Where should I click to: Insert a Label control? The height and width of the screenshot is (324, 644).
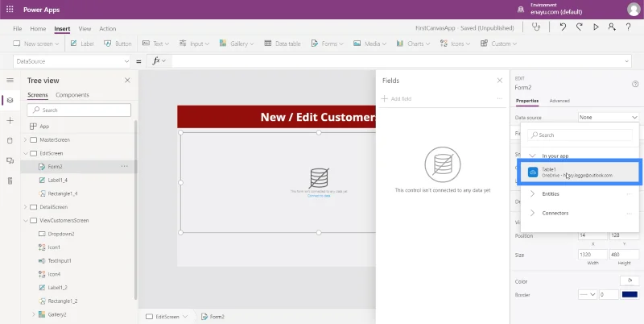82,44
